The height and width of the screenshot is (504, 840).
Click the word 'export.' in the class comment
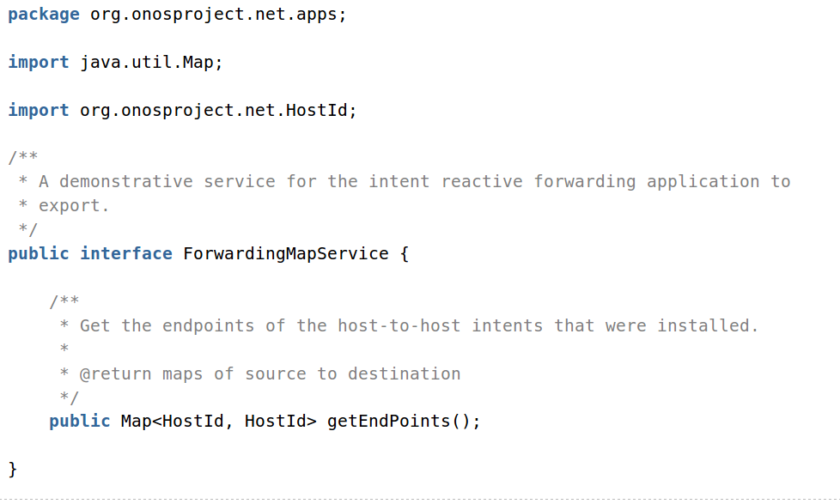point(74,206)
